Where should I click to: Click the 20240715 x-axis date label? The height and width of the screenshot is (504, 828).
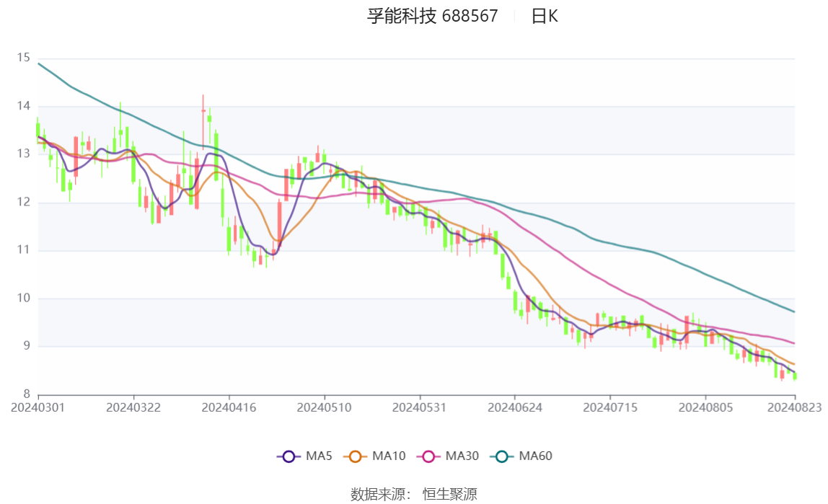(610, 408)
